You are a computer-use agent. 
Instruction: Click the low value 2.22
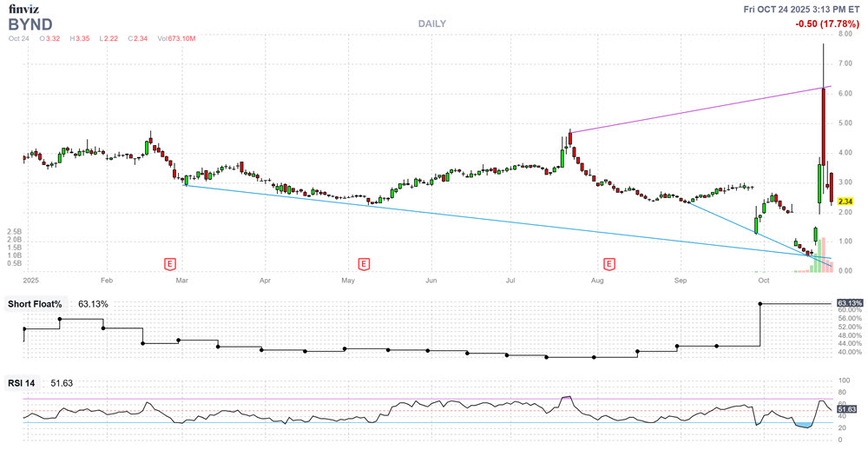(111, 39)
